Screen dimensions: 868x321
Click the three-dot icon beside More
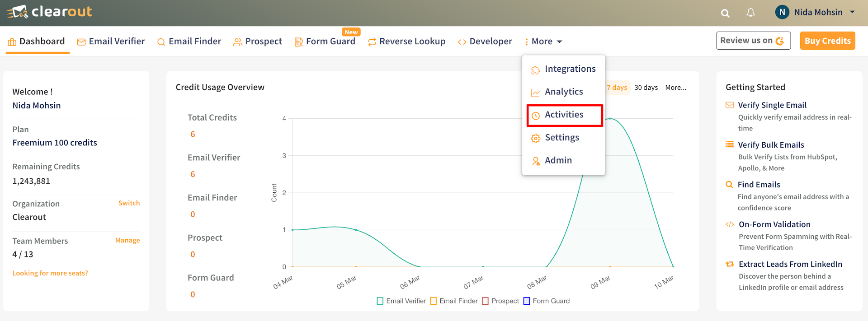click(527, 42)
